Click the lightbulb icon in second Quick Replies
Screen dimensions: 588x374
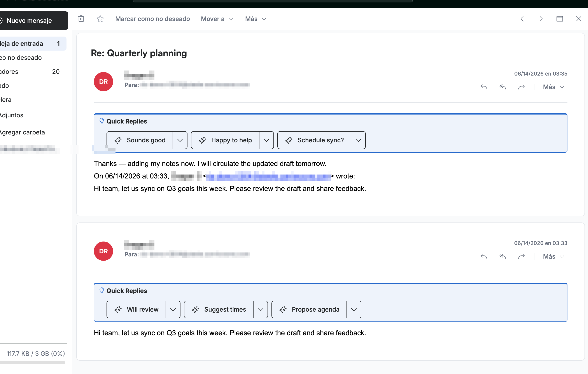[101, 290]
